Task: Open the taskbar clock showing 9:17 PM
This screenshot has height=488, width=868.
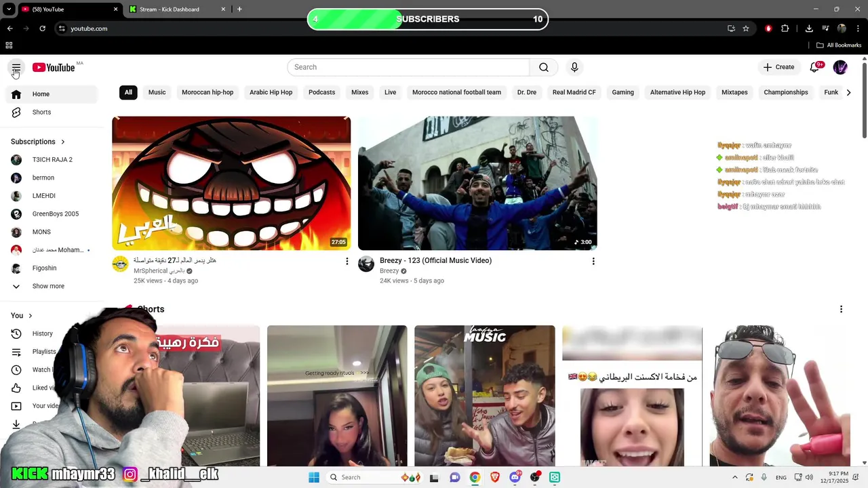Action: 838,477
